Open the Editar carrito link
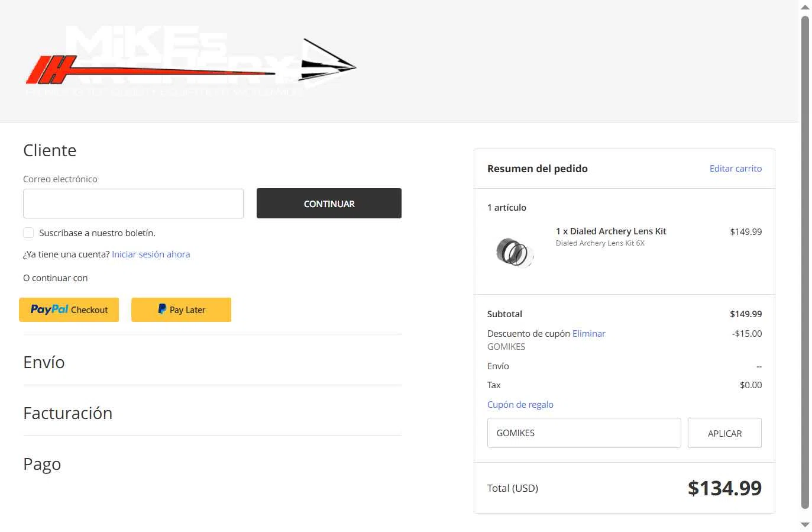Screen dimensions: 812x532 736,169
